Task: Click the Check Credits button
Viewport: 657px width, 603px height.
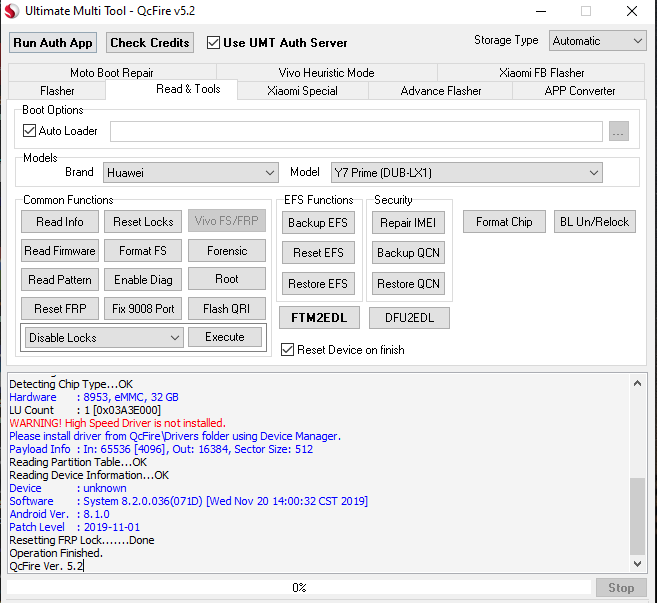Action: [x=150, y=43]
